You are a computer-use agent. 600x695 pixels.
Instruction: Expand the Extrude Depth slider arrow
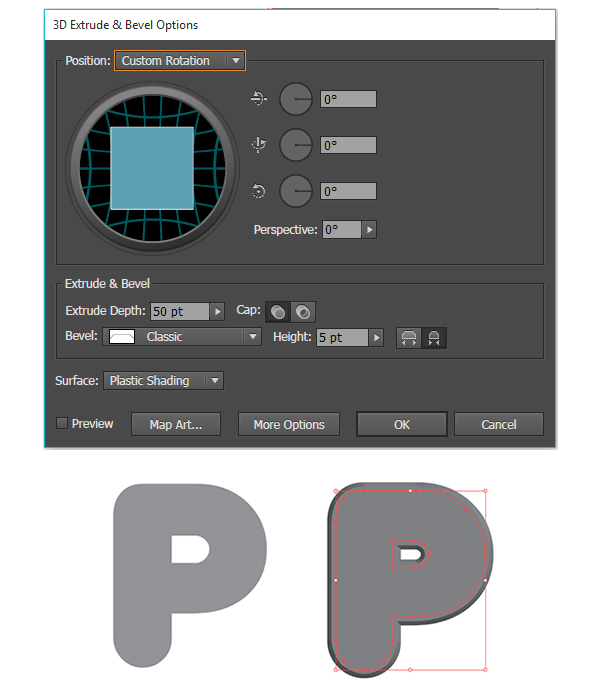(217, 311)
